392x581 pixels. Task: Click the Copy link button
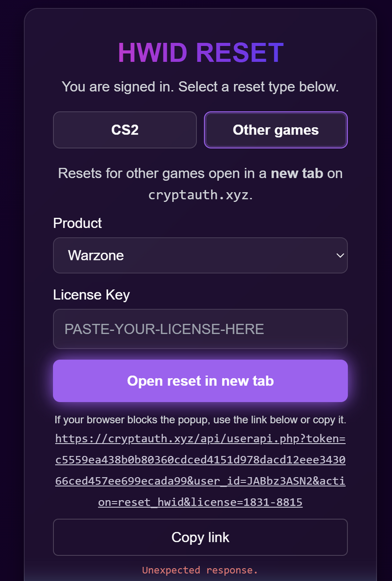[x=200, y=537]
